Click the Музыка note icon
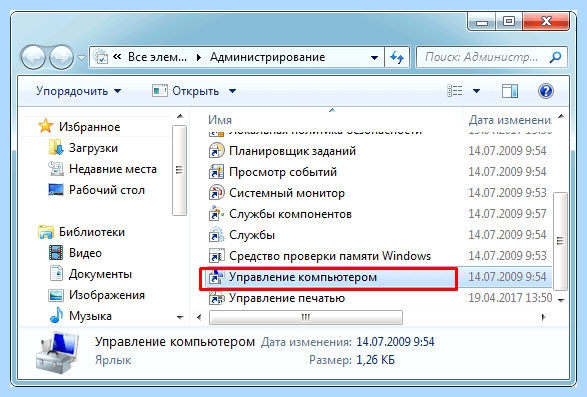This screenshot has width=587, height=397. tap(56, 316)
